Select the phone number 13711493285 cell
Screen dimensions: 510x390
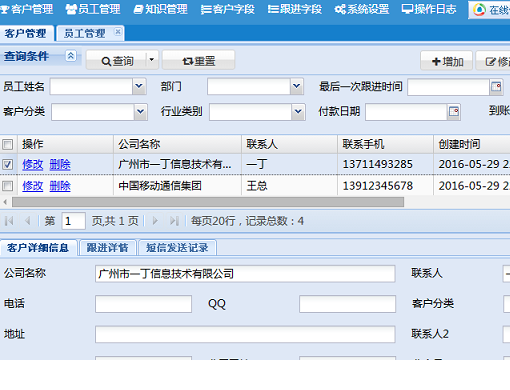[385, 164]
